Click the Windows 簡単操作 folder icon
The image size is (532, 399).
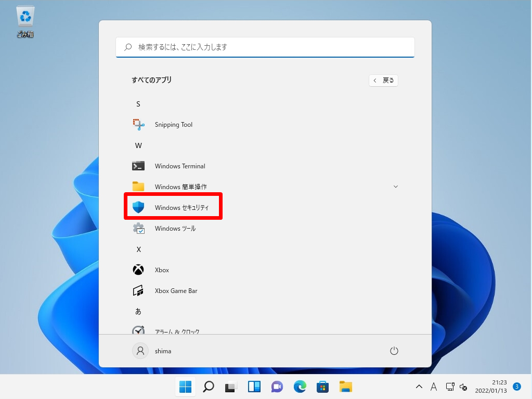(x=138, y=187)
